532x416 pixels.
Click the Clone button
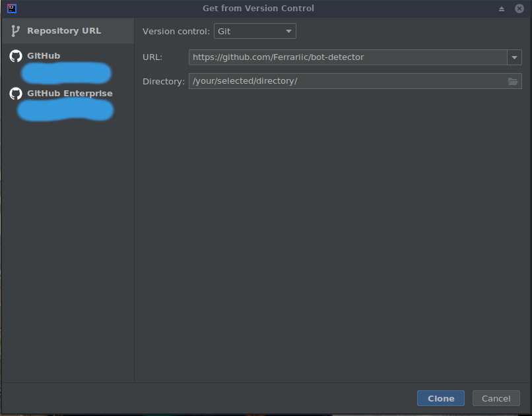pyautogui.click(x=441, y=398)
